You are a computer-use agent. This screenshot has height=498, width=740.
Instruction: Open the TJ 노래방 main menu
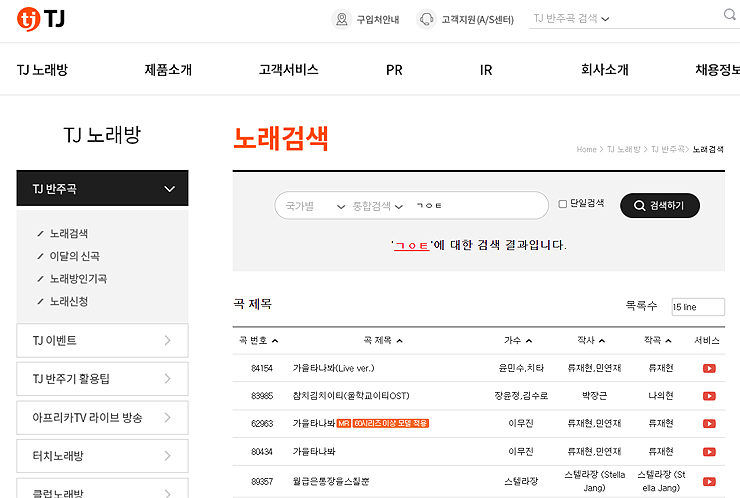[x=42, y=70]
